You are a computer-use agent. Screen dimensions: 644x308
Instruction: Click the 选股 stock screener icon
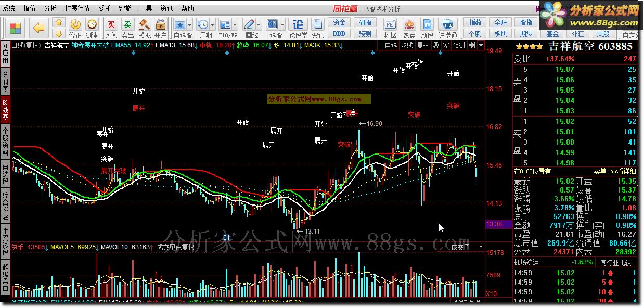273,24
